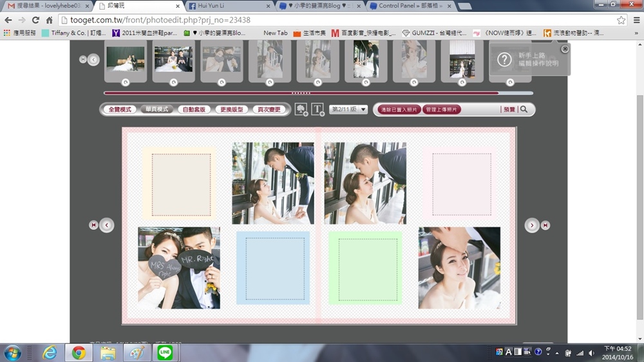The image size is (644, 362).
Task: Click the add image icon with tree
Action: [301, 110]
